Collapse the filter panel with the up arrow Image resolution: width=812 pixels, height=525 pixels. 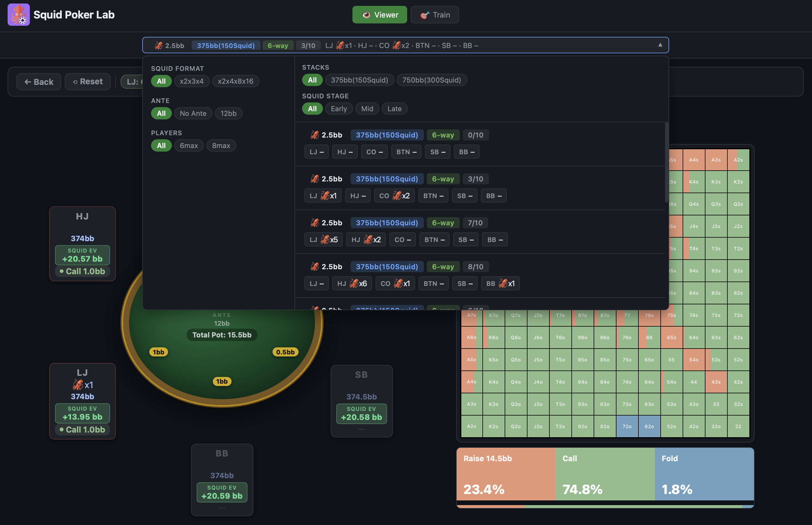[x=660, y=45]
